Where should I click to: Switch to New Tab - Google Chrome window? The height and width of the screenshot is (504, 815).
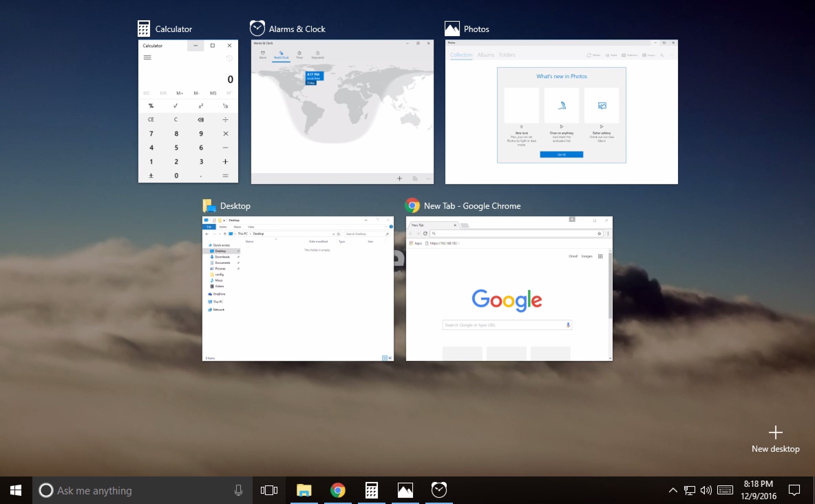(x=509, y=288)
